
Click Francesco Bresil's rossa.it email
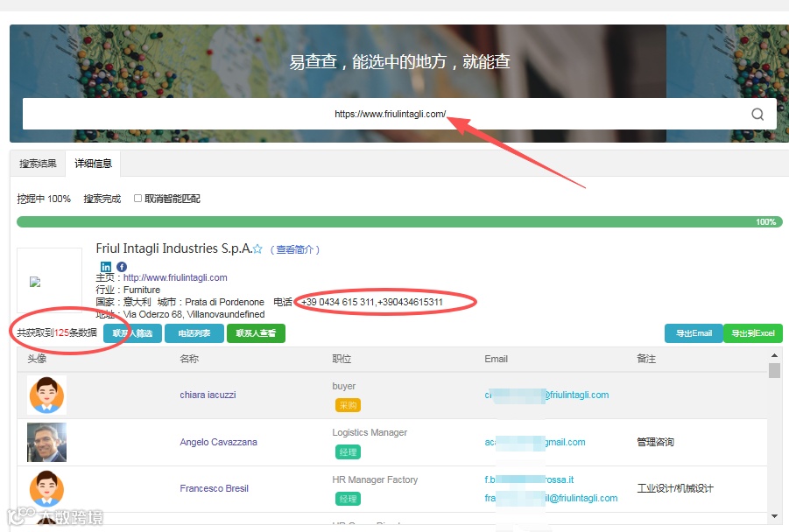point(529,479)
